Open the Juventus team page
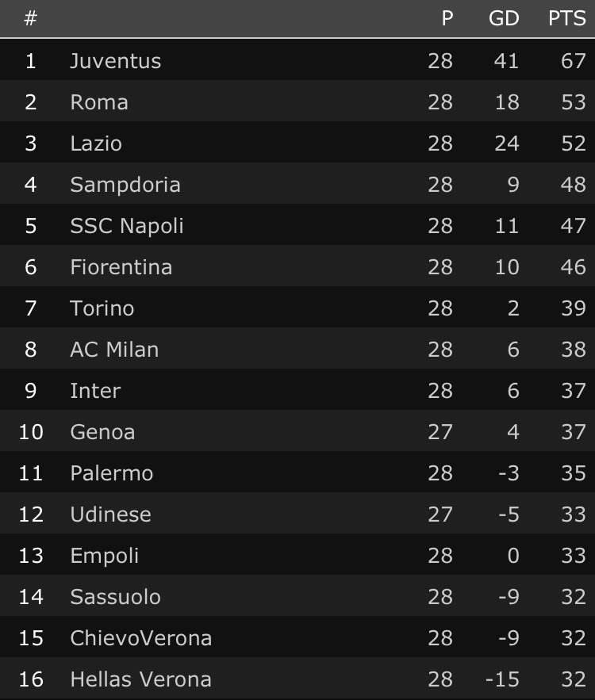Image resolution: width=595 pixels, height=700 pixels. click(115, 61)
